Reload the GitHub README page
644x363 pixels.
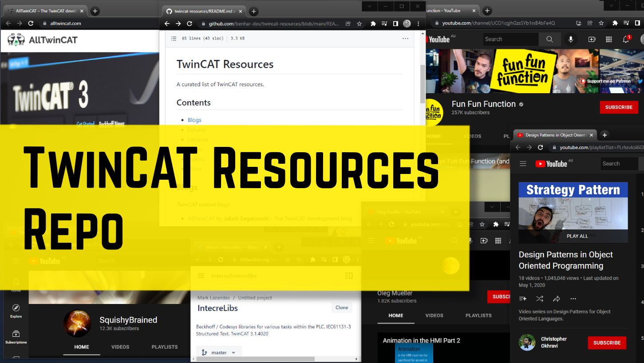click(x=190, y=24)
